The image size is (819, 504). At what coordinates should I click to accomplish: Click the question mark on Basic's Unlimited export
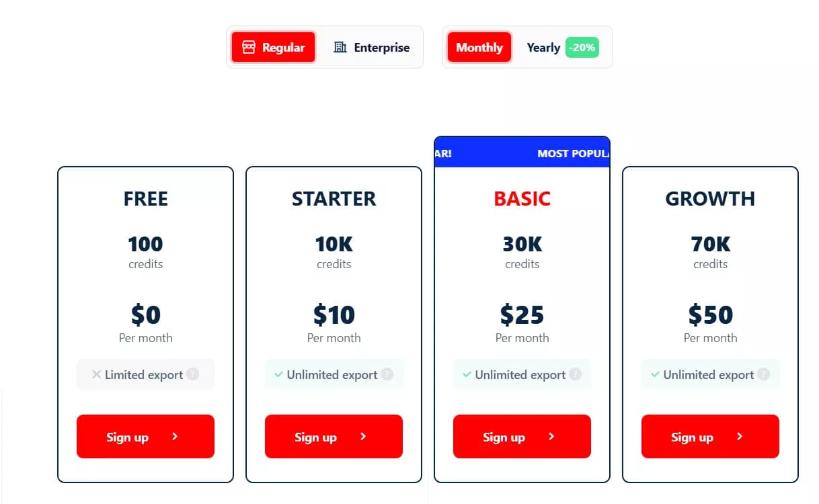(576, 374)
